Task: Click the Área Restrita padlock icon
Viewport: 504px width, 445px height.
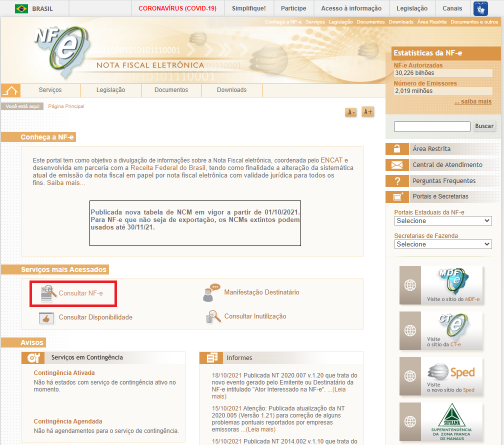Action: pyautogui.click(x=397, y=149)
